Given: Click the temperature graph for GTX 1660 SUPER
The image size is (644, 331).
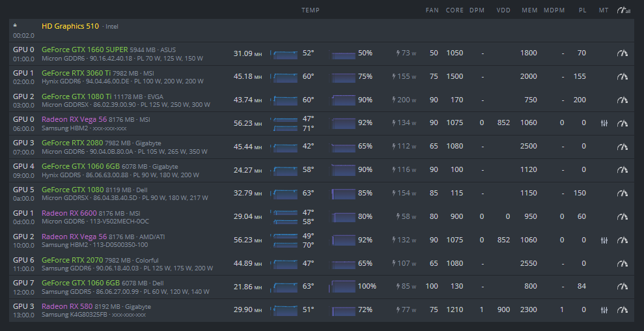Looking at the screenshot, I should pyautogui.click(x=284, y=54).
